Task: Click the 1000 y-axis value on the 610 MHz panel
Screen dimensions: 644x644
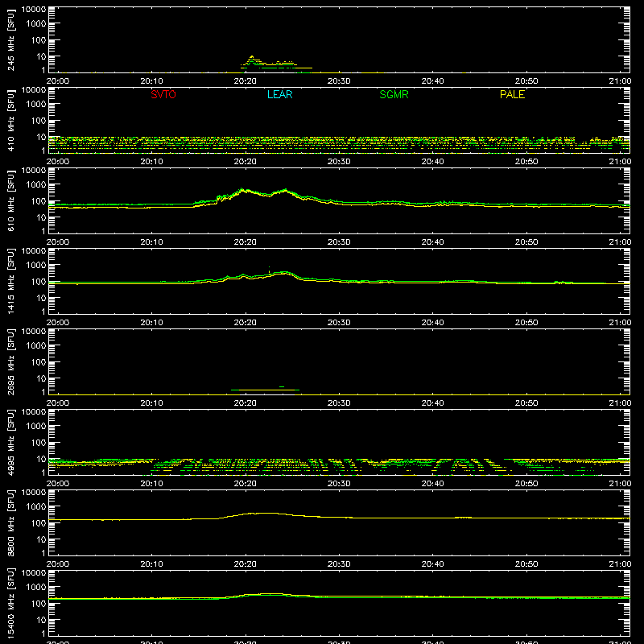Action: pos(36,185)
